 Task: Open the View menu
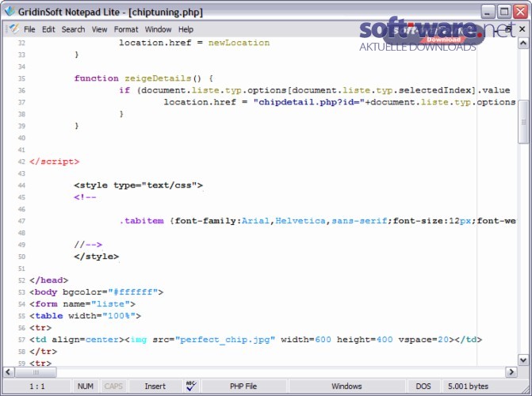pos(99,29)
